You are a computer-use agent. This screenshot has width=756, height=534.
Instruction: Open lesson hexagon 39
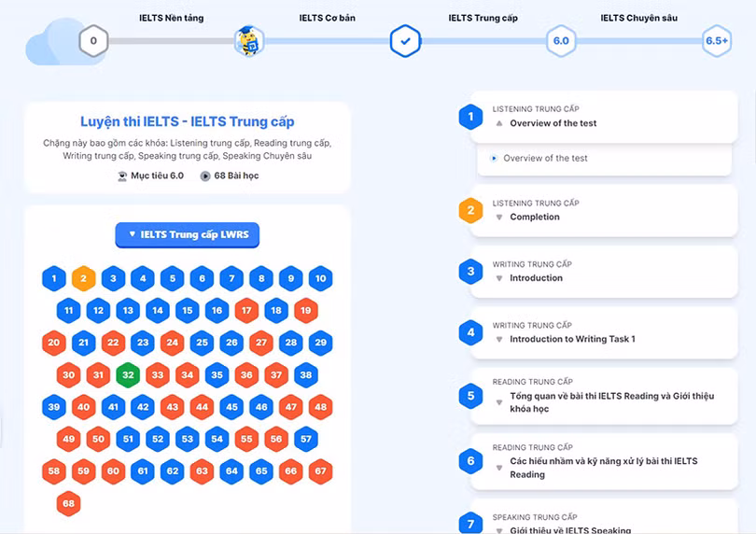[54, 407]
